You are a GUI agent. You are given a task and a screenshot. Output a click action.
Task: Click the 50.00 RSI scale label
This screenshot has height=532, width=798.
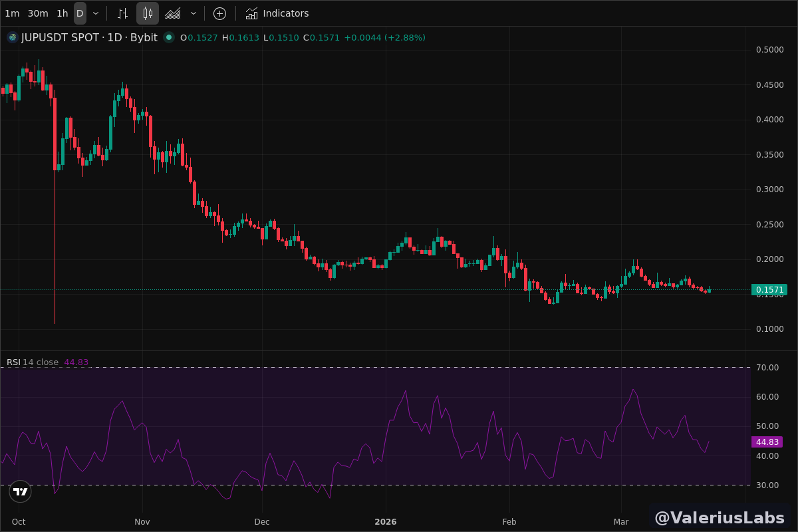767,426
